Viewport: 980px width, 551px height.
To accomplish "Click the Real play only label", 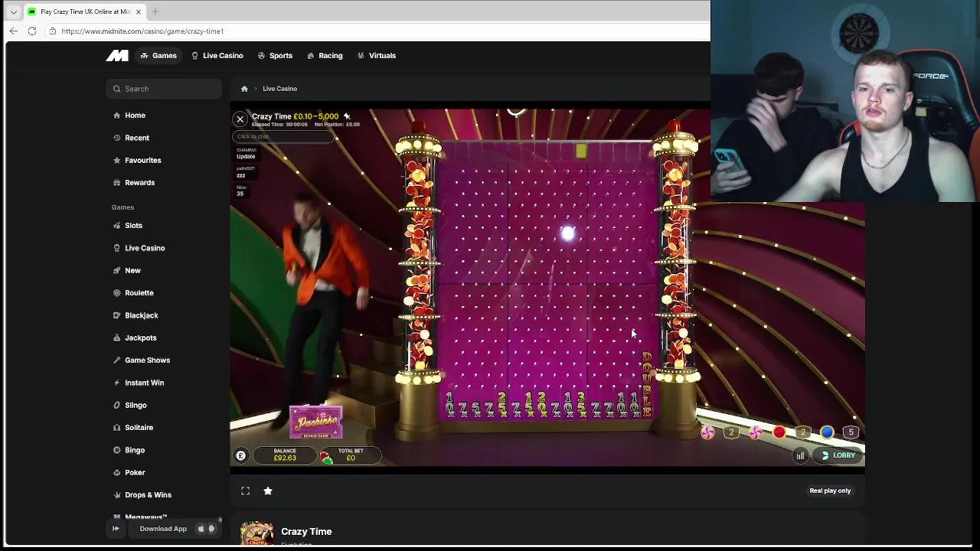I will point(830,491).
